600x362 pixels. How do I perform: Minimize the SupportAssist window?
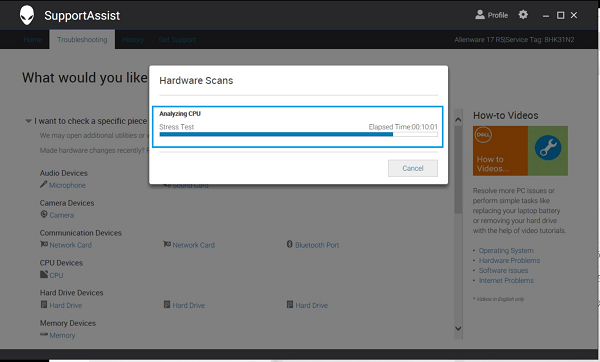(x=546, y=15)
